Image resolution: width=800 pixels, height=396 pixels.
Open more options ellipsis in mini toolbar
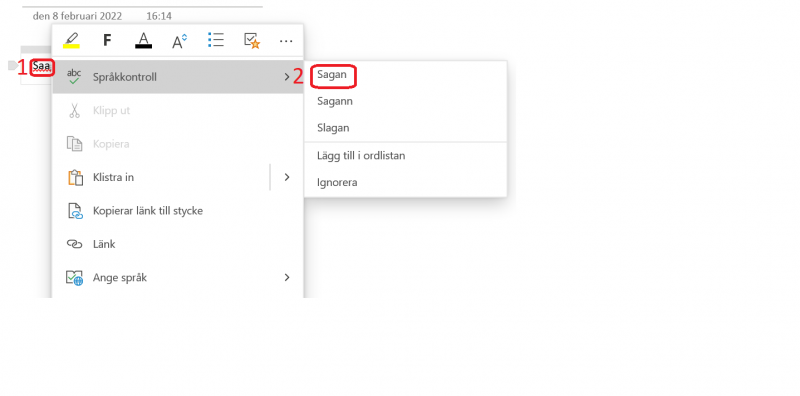pyautogui.click(x=286, y=41)
